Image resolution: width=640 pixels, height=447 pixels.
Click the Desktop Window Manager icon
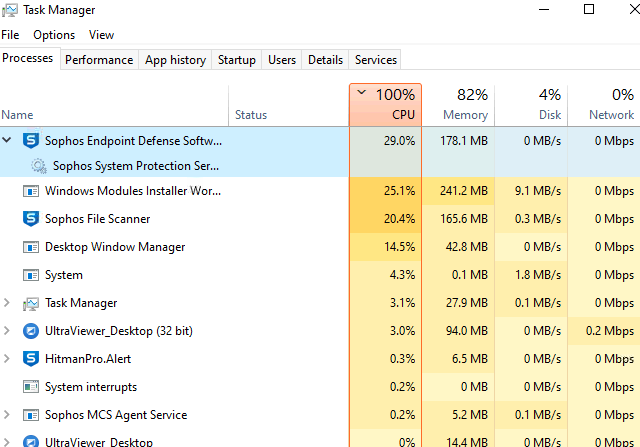click(30, 247)
